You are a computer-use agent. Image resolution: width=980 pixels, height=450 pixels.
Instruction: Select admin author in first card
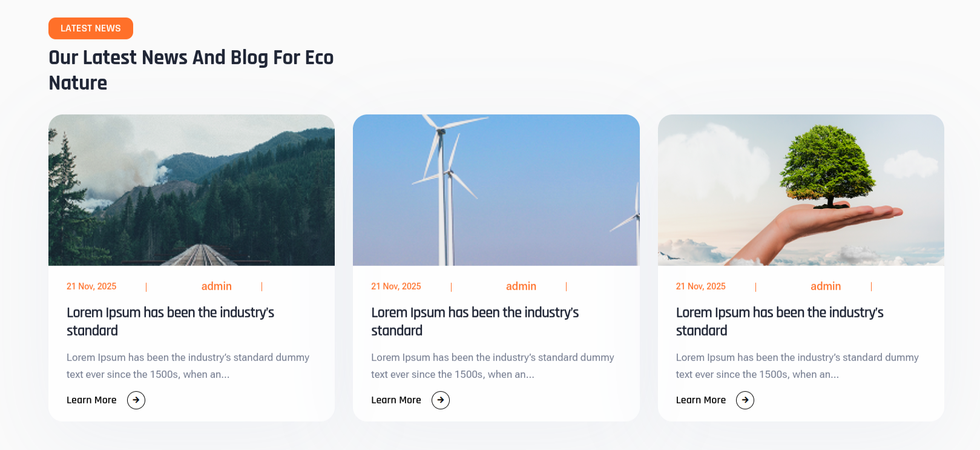click(217, 286)
